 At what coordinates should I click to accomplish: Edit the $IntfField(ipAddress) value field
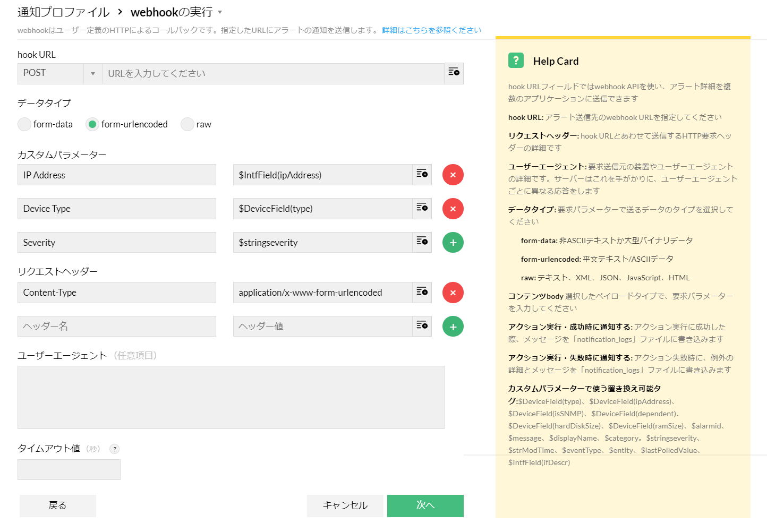tap(323, 175)
